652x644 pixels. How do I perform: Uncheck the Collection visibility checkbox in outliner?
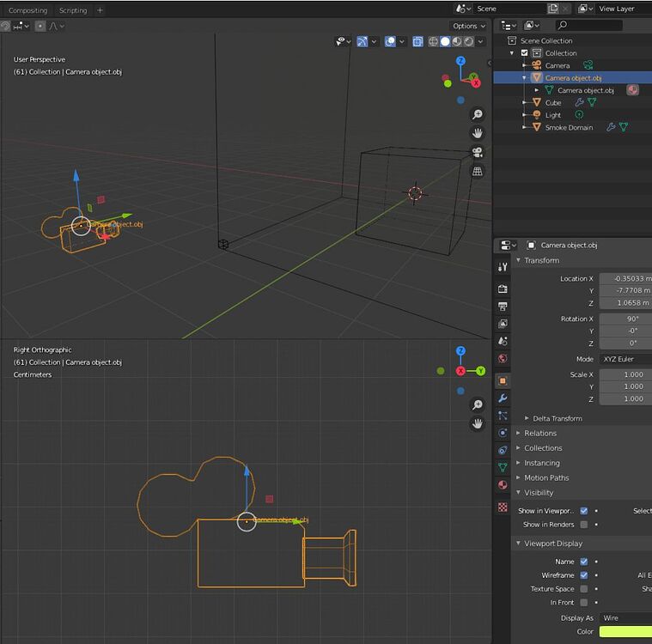click(x=524, y=52)
